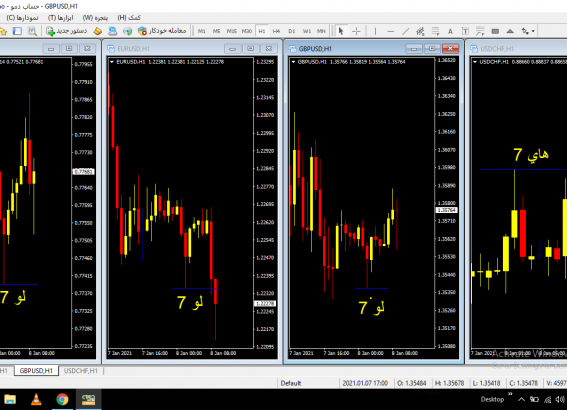This screenshot has width=567, height=410.
Task: Switch chart to D1 daily timeframe
Action: pos(291,31)
